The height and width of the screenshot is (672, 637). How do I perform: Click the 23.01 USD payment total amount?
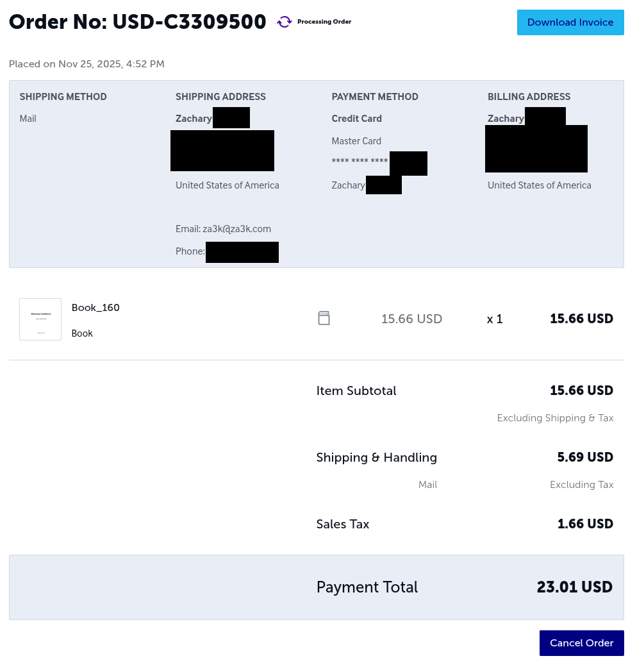574,587
